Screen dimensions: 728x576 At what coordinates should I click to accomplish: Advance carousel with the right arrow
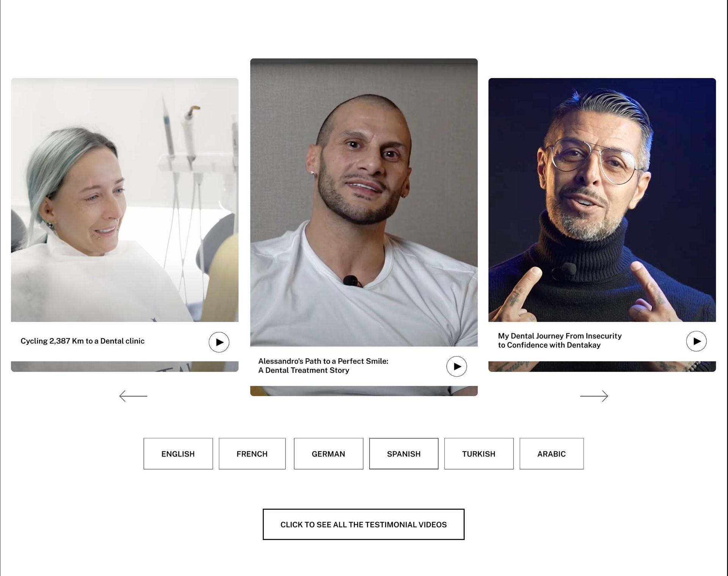tap(594, 396)
